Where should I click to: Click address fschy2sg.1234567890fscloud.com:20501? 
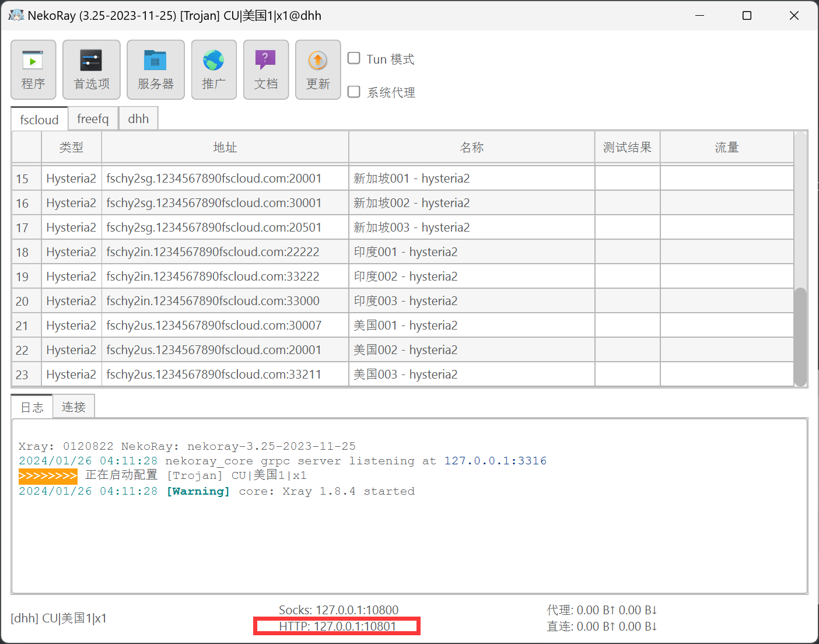click(225, 228)
